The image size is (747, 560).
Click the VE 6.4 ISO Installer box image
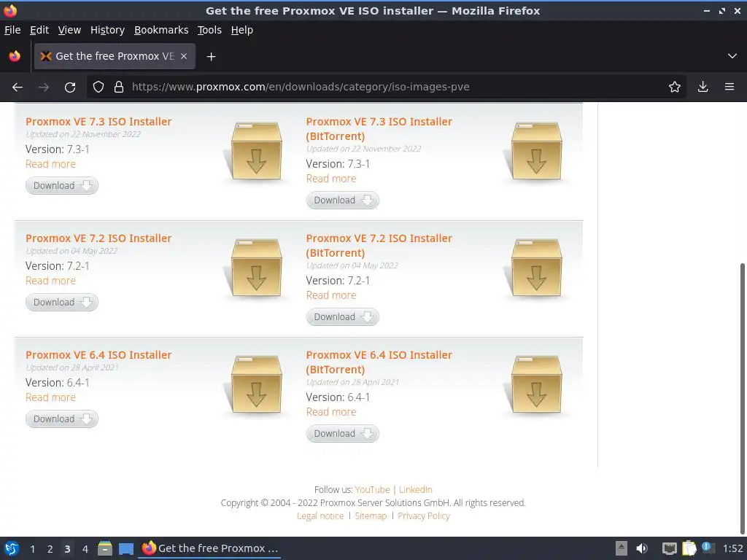256,384
